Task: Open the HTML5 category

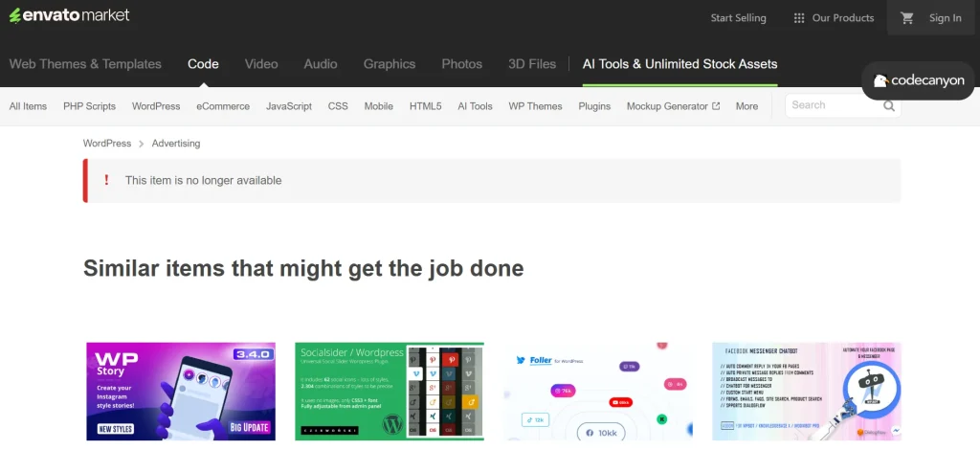Action: (426, 106)
